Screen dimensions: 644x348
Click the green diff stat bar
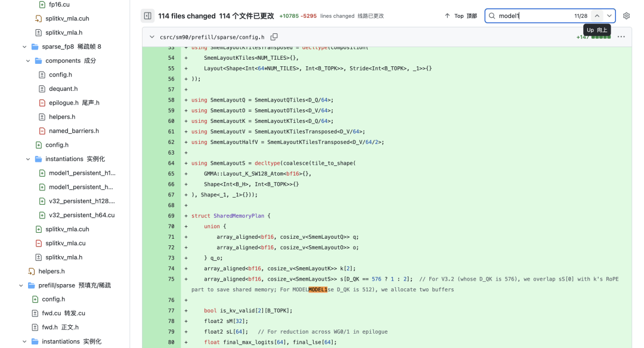tap(600, 37)
